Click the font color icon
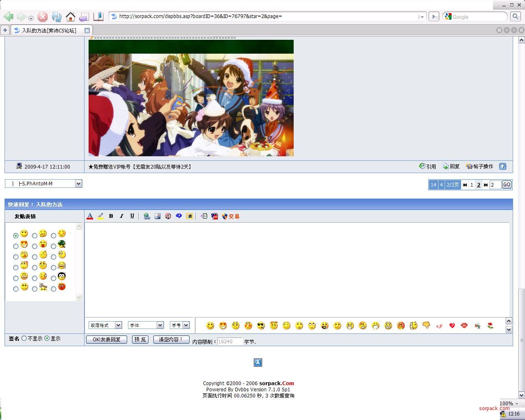This screenshot has height=420, width=525. (x=90, y=216)
